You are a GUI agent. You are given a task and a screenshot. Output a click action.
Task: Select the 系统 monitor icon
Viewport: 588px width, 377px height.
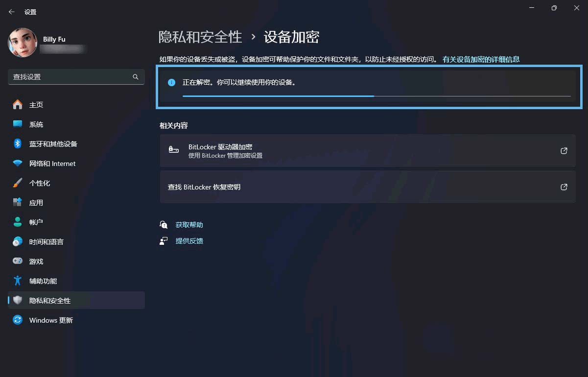click(18, 124)
